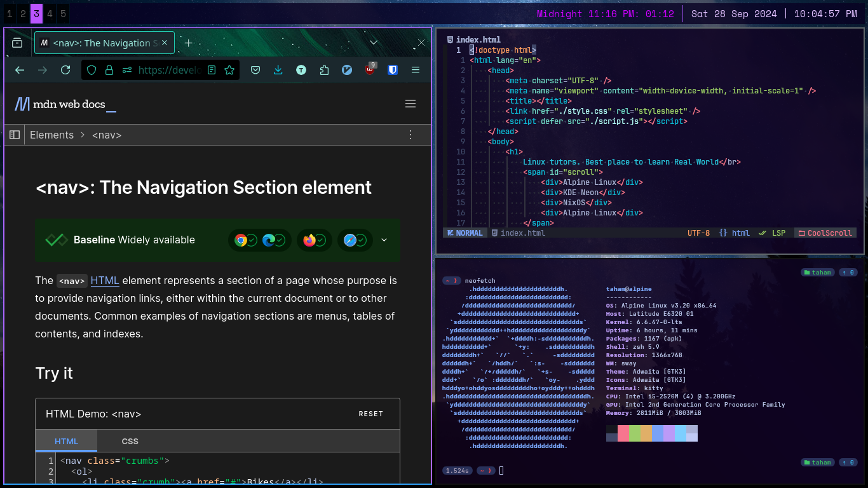The height and width of the screenshot is (488, 868).
Task: Click the site security padlock icon
Action: (x=109, y=70)
